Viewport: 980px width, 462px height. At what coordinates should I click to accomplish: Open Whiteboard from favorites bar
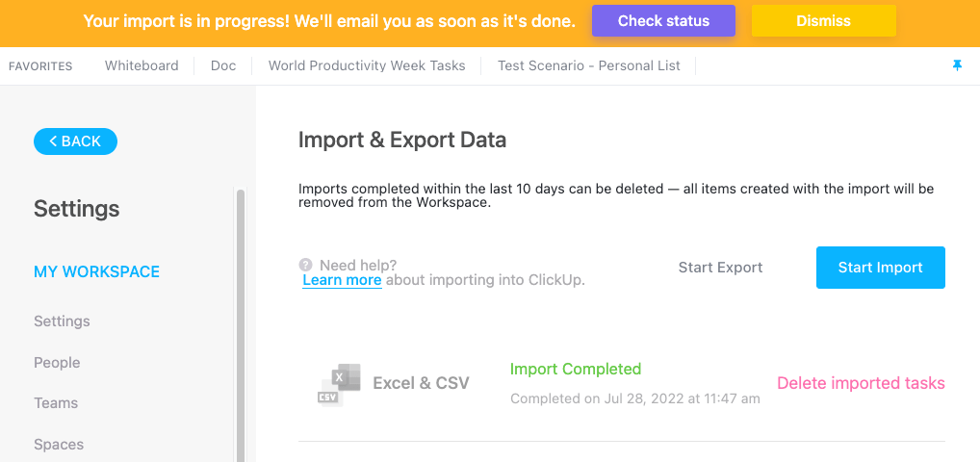point(142,65)
